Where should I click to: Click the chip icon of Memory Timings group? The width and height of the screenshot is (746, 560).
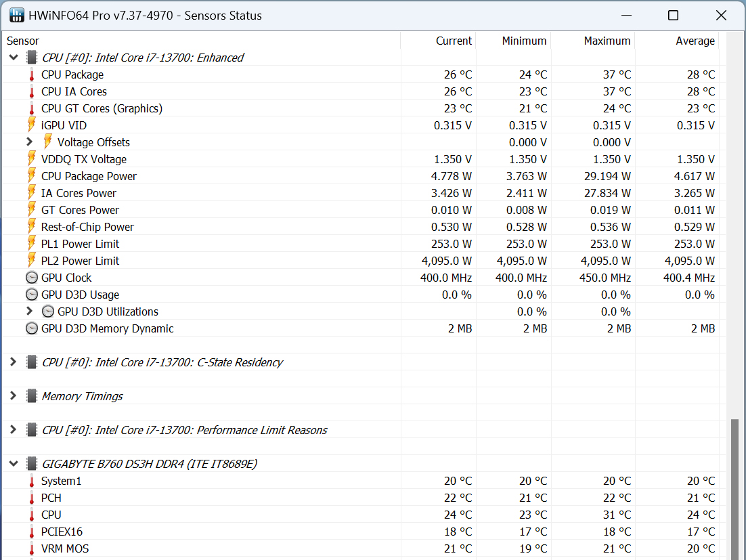[32, 396]
